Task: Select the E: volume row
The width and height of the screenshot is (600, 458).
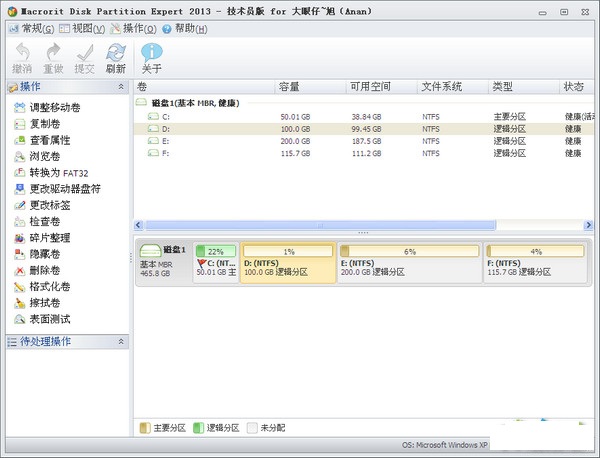Action: pos(364,141)
